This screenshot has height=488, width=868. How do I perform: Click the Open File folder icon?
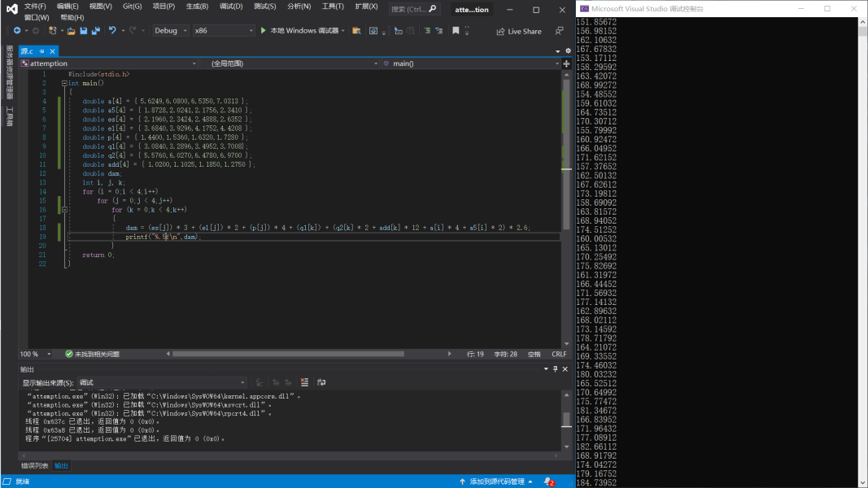(72, 31)
